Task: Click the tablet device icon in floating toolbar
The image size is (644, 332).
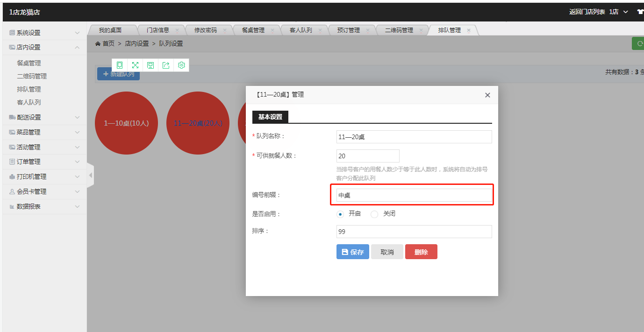Action: click(120, 65)
